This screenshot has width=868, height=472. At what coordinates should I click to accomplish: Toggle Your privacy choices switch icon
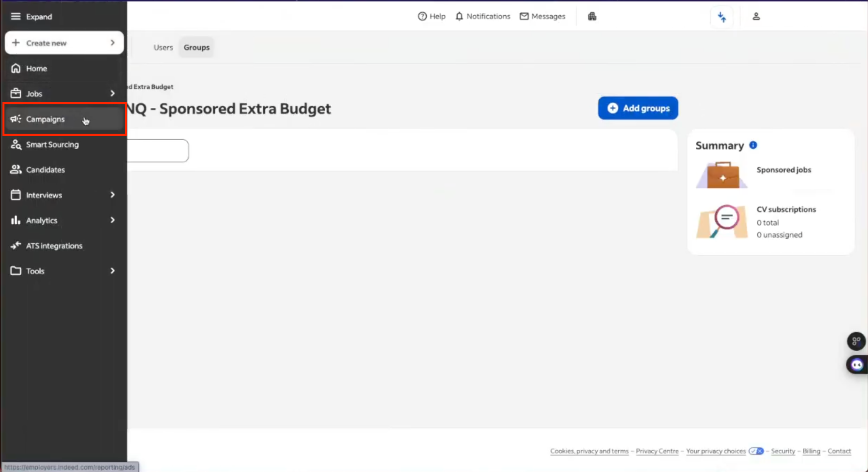[x=756, y=451]
